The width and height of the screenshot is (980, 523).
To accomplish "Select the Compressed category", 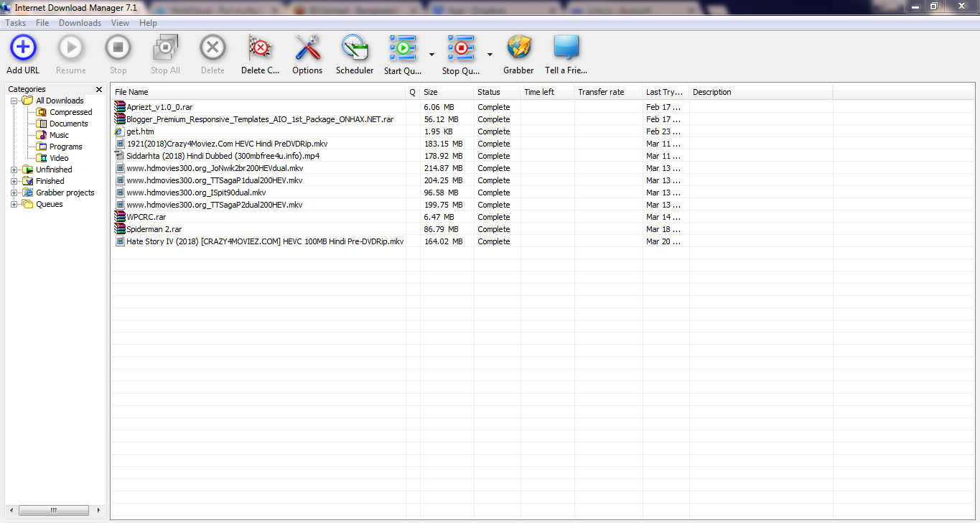I will (x=70, y=112).
